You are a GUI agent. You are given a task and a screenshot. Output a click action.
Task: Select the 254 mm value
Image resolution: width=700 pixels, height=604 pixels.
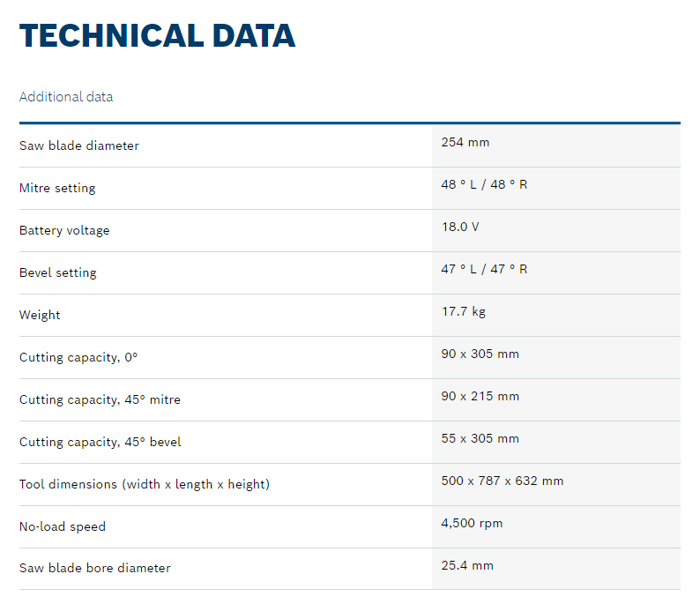point(465,142)
